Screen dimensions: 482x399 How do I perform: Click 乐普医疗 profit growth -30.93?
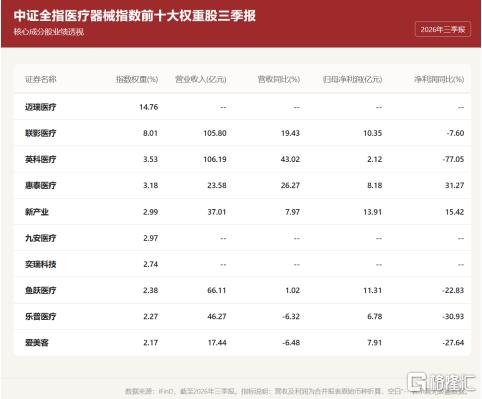(453, 316)
